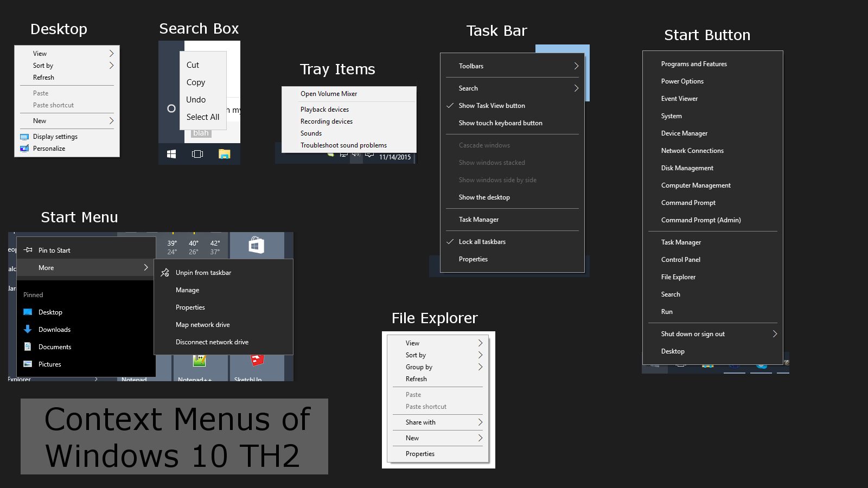Expand Share with submenu
Image resolution: width=868 pixels, height=488 pixels.
(x=480, y=422)
